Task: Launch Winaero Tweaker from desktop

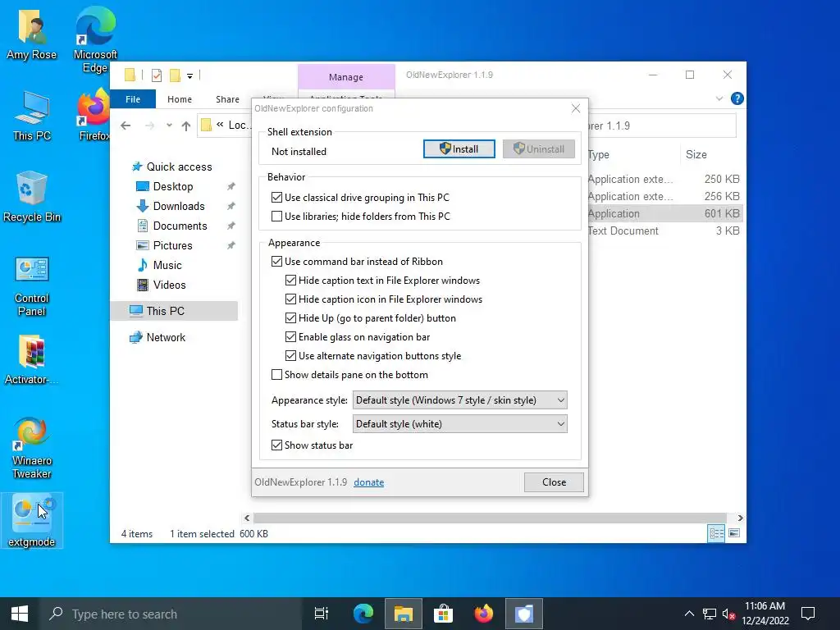Action: click(32, 448)
